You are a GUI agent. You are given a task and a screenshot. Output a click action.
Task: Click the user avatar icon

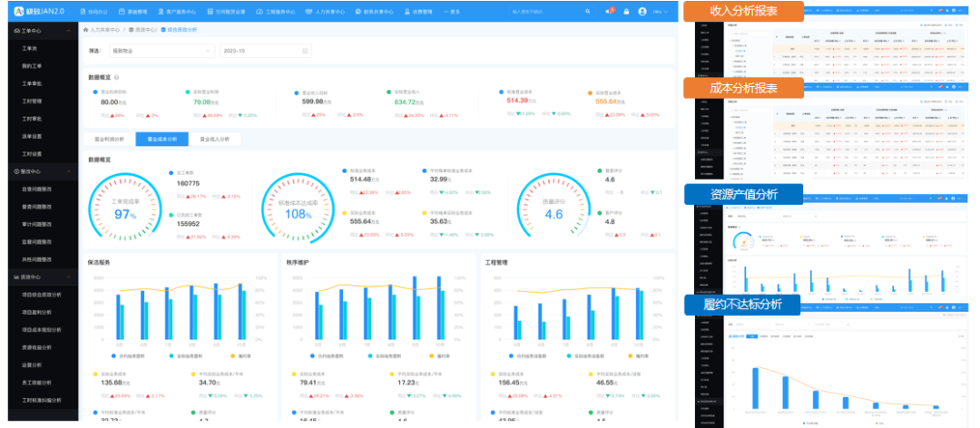642,12
